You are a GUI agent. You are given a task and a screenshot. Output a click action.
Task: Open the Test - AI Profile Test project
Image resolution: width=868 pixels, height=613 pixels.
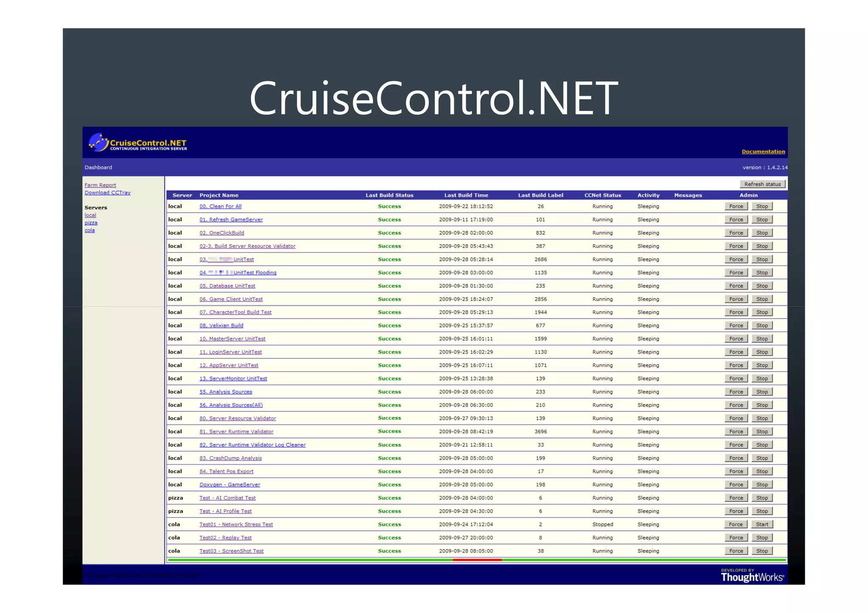[225, 511]
